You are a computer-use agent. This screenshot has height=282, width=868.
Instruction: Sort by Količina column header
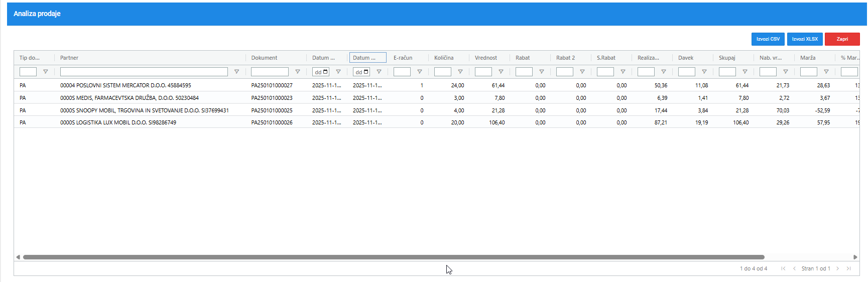click(x=444, y=58)
